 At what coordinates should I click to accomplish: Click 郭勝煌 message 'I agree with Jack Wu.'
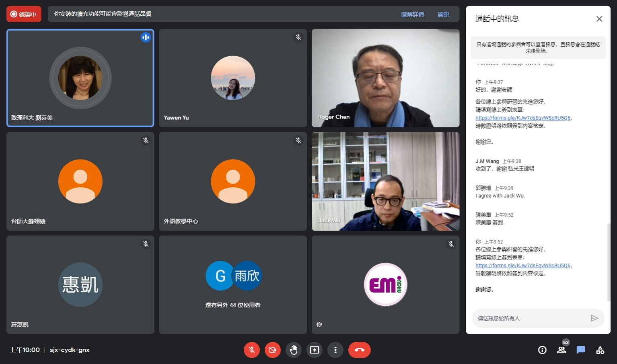500,196
